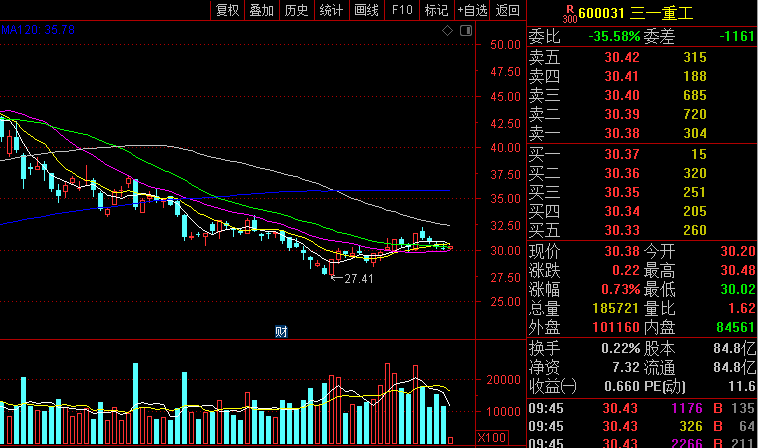The image size is (758, 448).
Task: Click 买一 order volume 15
Action: tap(699, 154)
